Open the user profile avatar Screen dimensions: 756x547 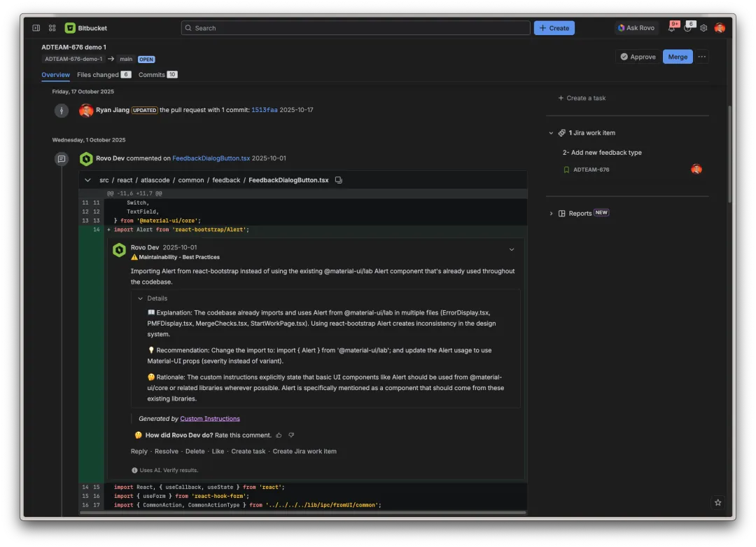(x=720, y=28)
